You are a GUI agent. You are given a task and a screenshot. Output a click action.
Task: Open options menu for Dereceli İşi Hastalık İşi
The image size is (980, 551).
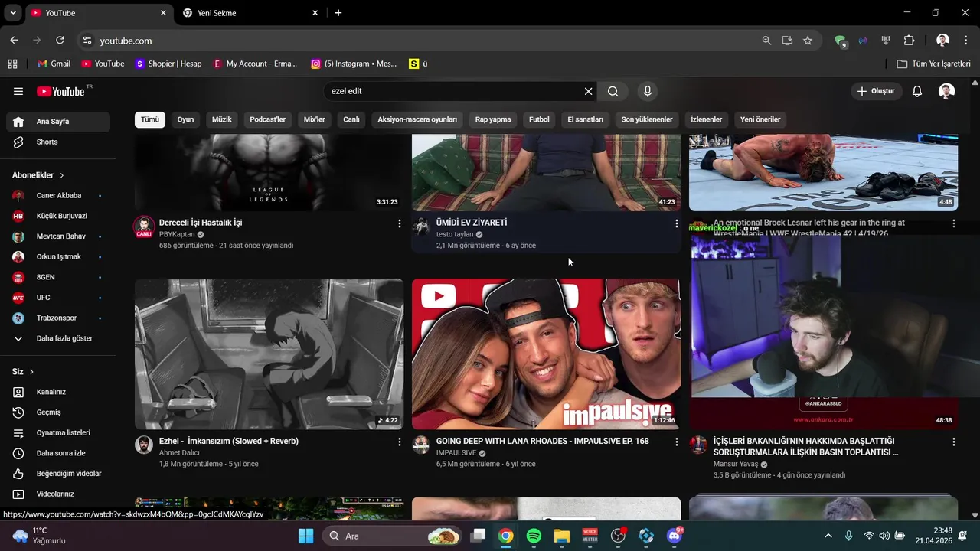(399, 223)
